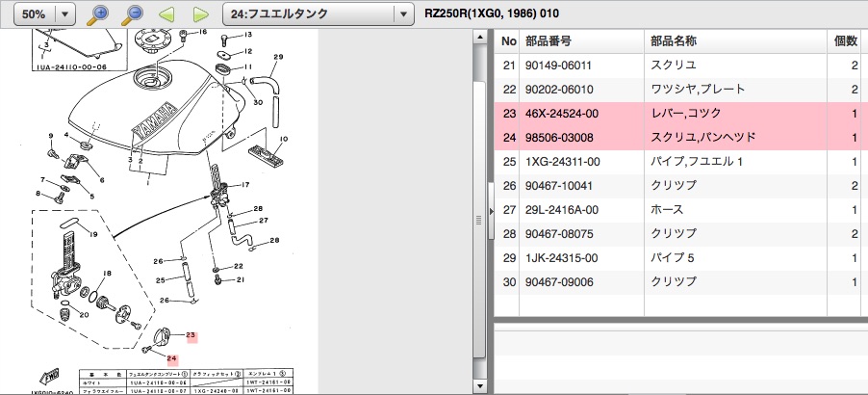Click callout 9 in the diagram
Screen dimensions: 868x395
[50, 136]
